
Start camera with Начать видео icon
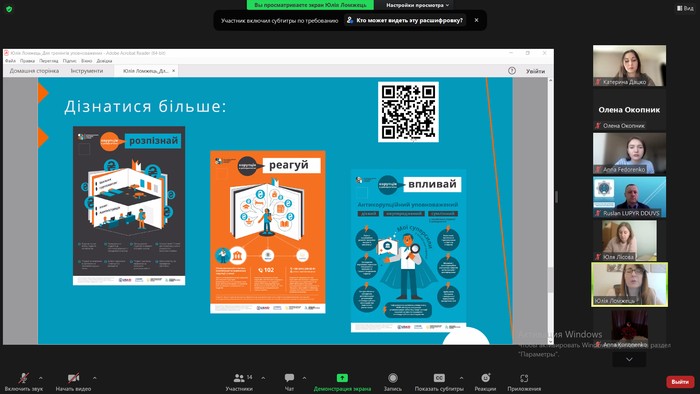coord(73,378)
